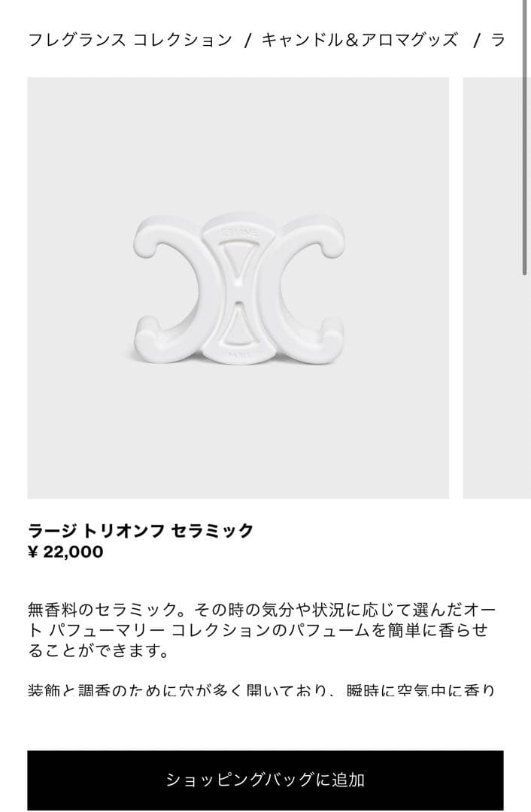This screenshot has height=812, width=531.
Task: Select the truncated ラ breadcrumb item
Action: point(497,39)
